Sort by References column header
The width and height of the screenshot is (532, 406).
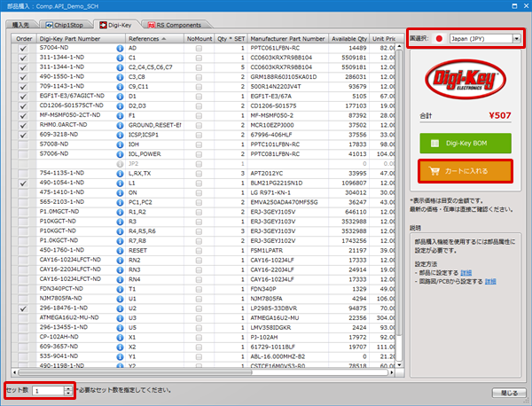point(154,39)
